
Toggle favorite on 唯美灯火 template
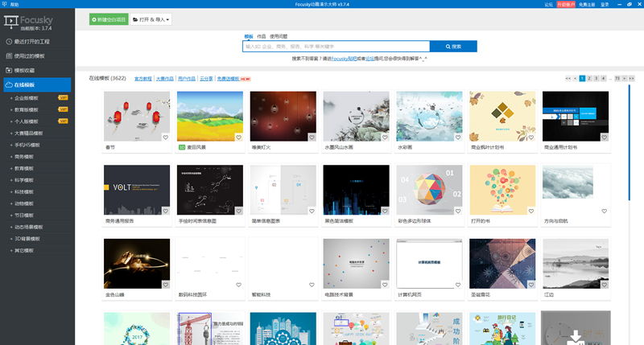coord(312,138)
